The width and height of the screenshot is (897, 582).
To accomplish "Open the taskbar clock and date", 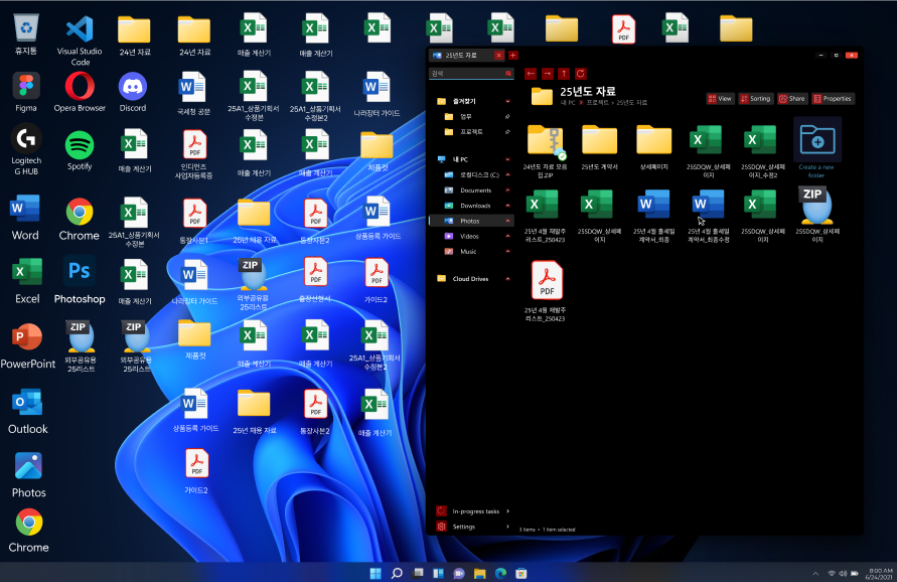I will point(880,573).
